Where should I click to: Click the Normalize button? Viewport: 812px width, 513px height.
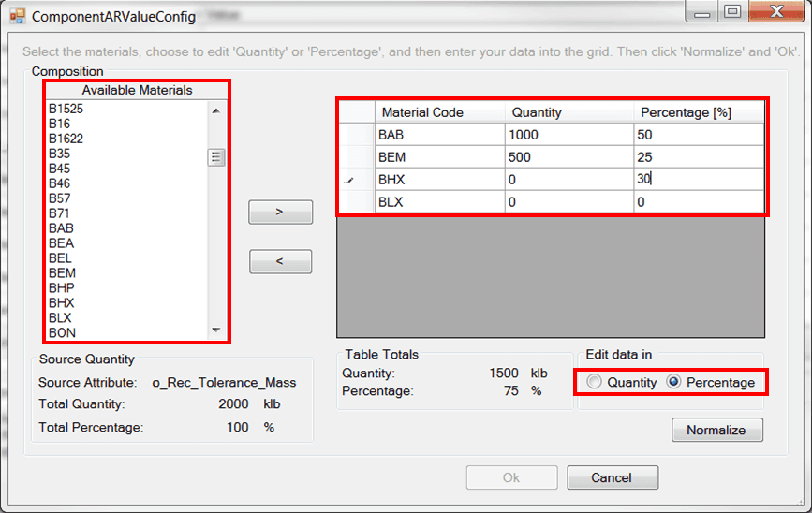717,430
